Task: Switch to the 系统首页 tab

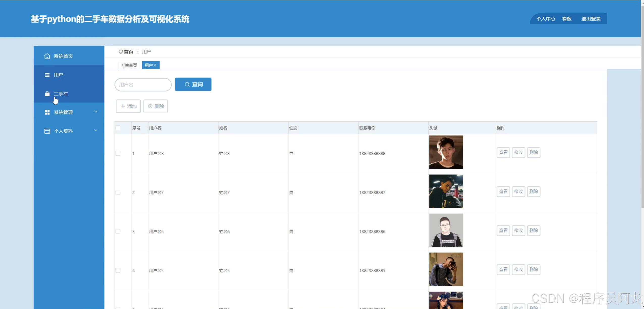Action: click(129, 65)
